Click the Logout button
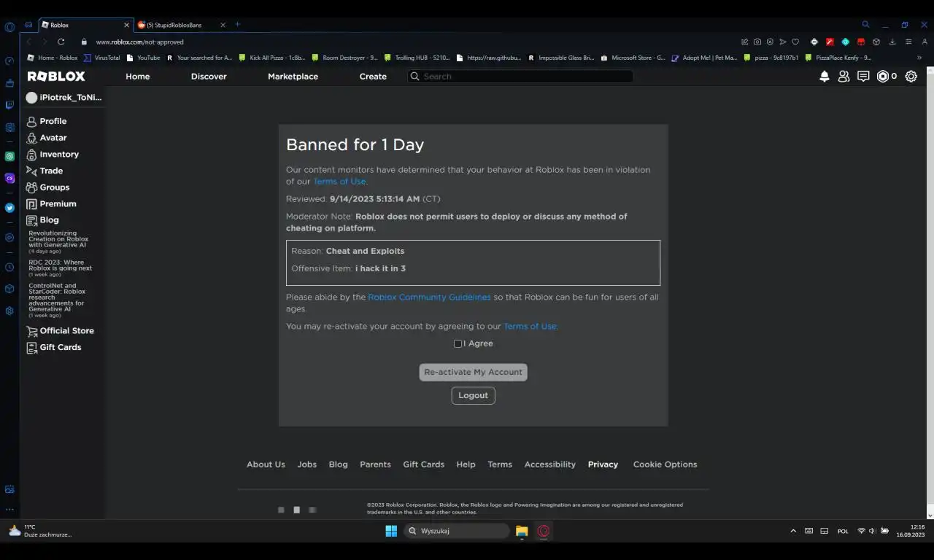Screen dimensions: 934x560 tap(473, 395)
